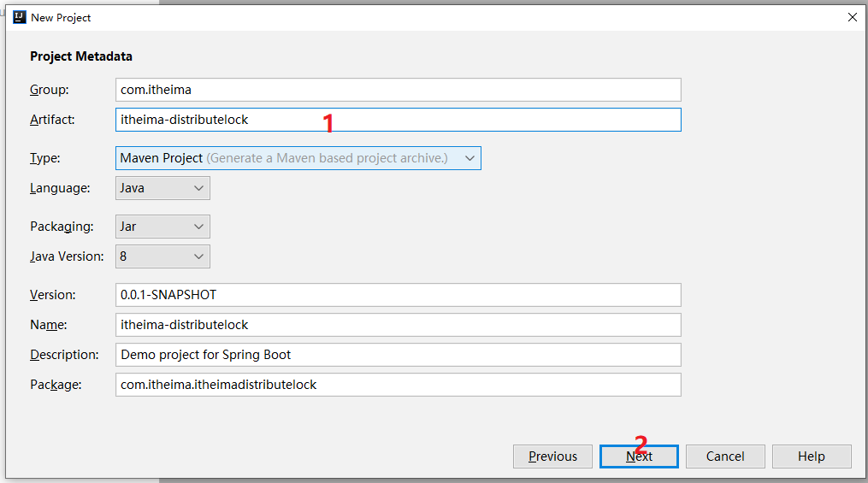Click the Version field with 0.0.1-SNAPSHOT
The height and width of the screenshot is (483, 868).
(398, 295)
